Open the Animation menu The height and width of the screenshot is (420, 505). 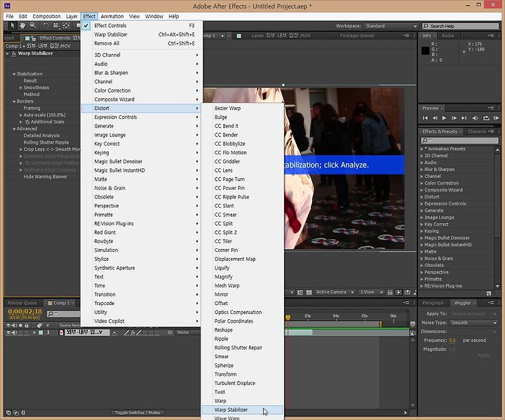tap(112, 16)
